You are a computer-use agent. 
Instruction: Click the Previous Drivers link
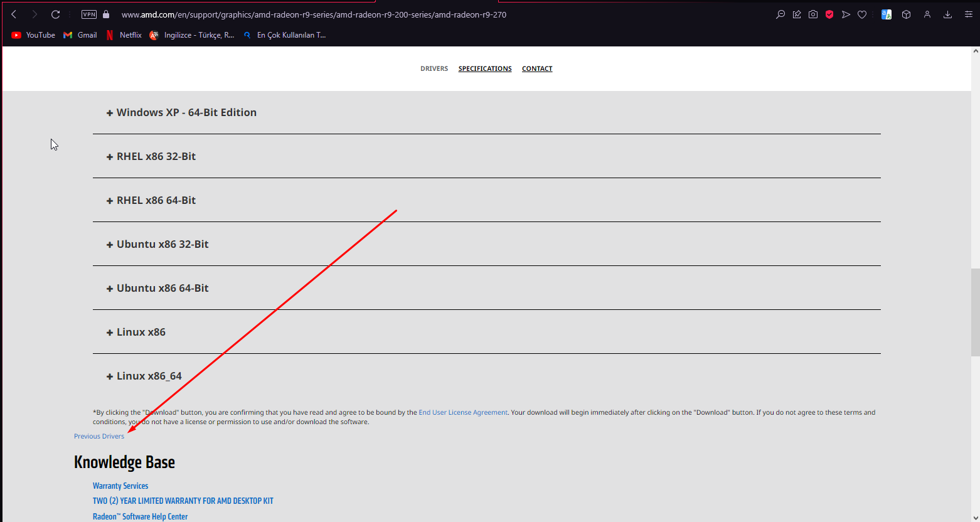click(99, 437)
